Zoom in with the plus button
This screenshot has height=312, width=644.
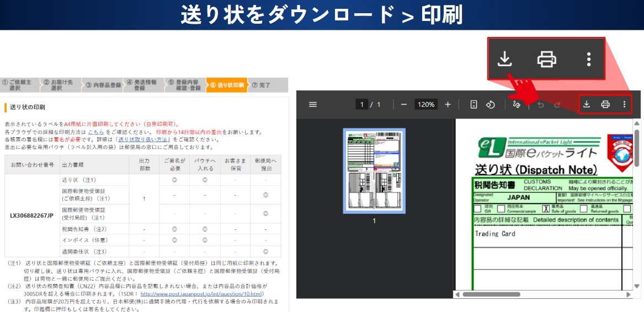448,104
